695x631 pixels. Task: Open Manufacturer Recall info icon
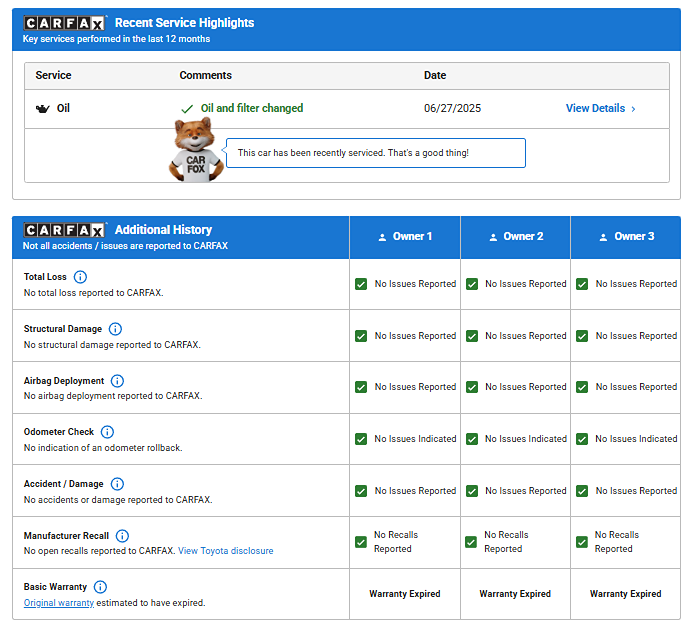122,536
